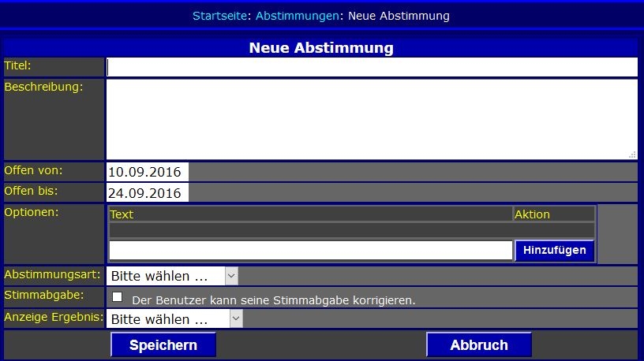Click the Aktion column header
This screenshot has height=361, width=644.
[532, 214]
